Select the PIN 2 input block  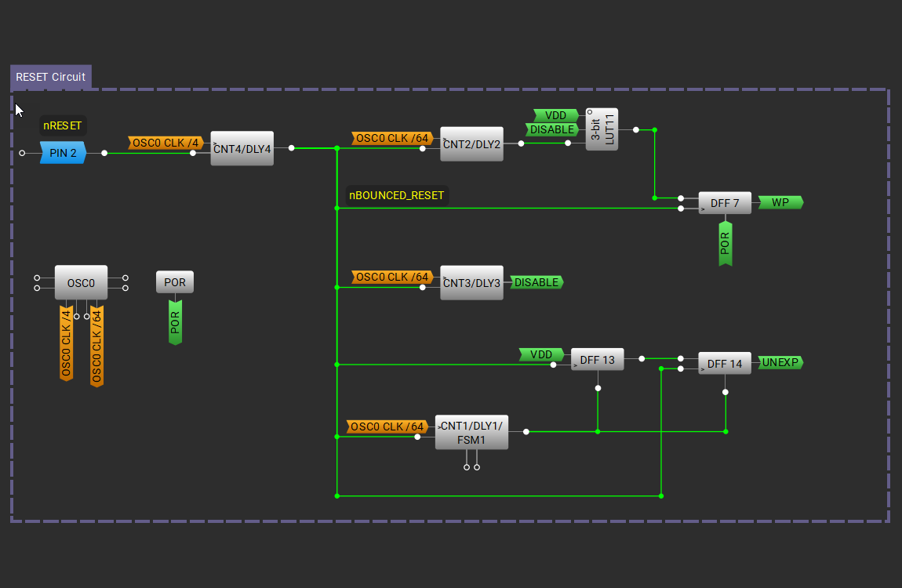pos(63,153)
